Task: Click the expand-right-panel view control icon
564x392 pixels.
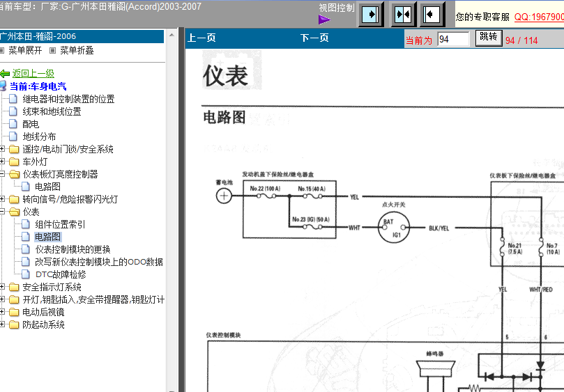Action: tap(370, 15)
